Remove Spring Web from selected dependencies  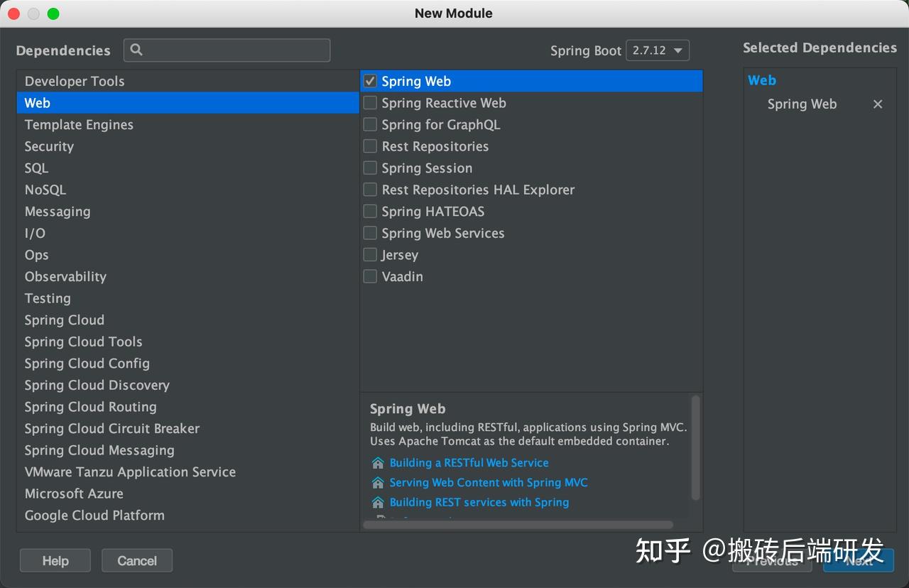point(878,104)
